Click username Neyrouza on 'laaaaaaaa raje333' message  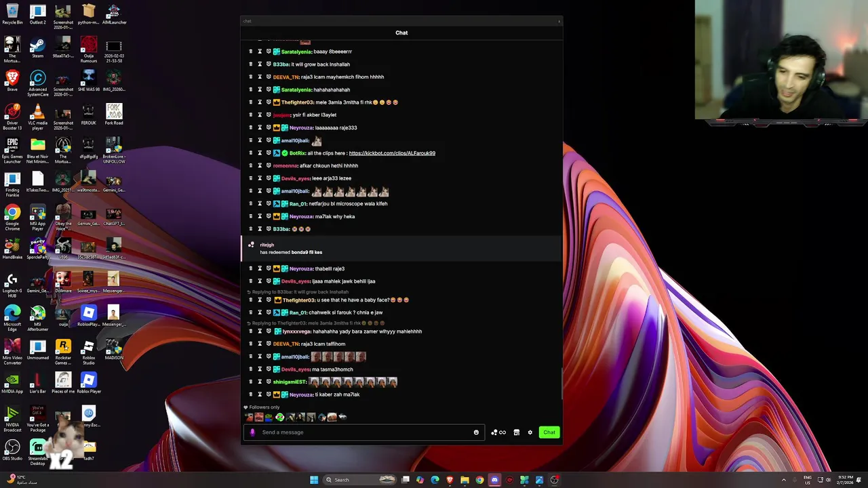[x=301, y=127]
